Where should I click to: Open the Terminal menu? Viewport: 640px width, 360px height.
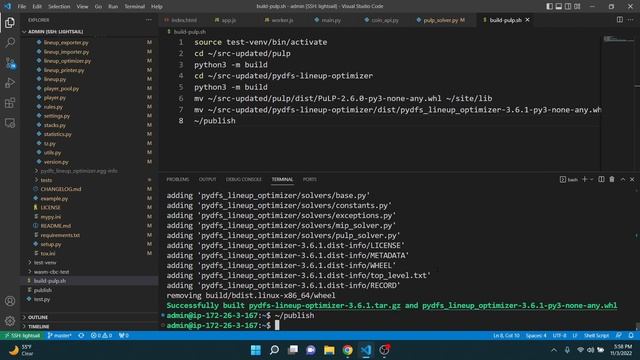pos(135,7)
